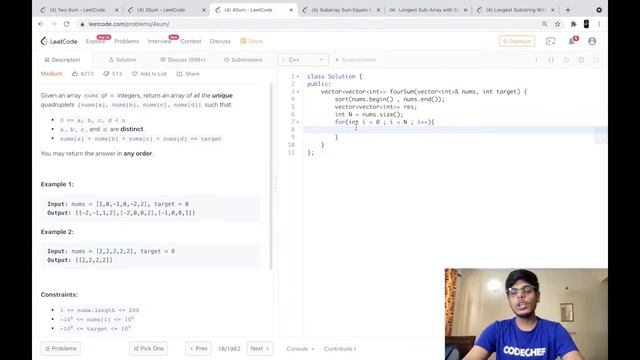Switch to the Two Sum browser tab

[x=78, y=10]
